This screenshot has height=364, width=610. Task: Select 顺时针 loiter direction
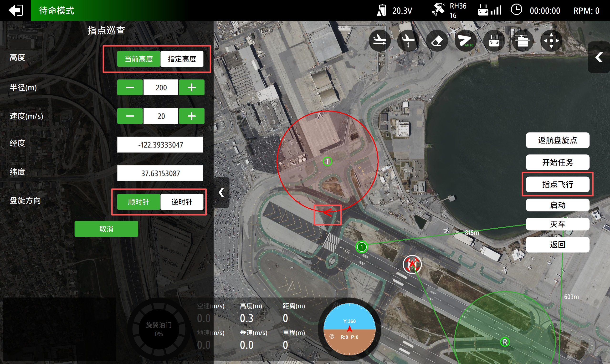click(138, 202)
